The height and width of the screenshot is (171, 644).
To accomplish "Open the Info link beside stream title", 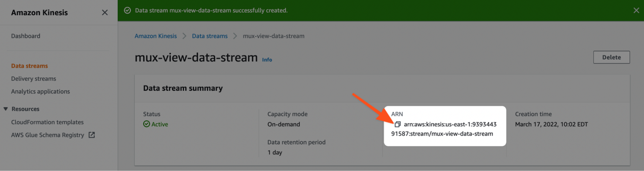I will [267, 60].
